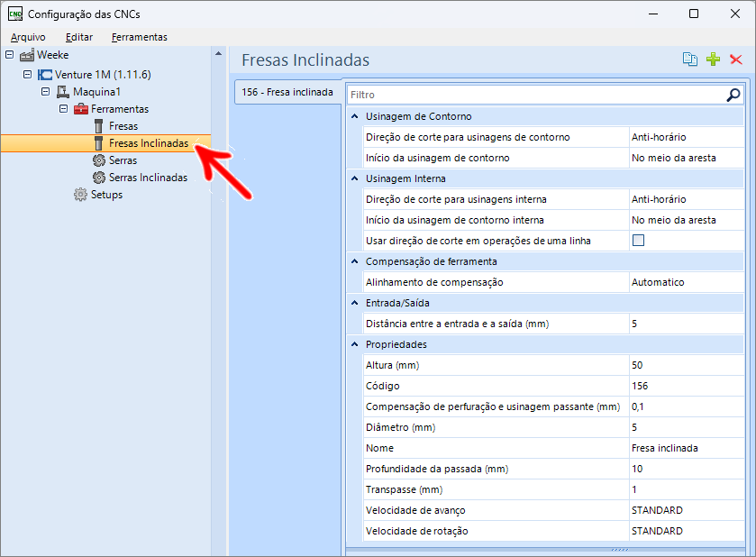Edit Profundidade da passada value 10
The width and height of the screenshot is (756, 557).
point(686,469)
